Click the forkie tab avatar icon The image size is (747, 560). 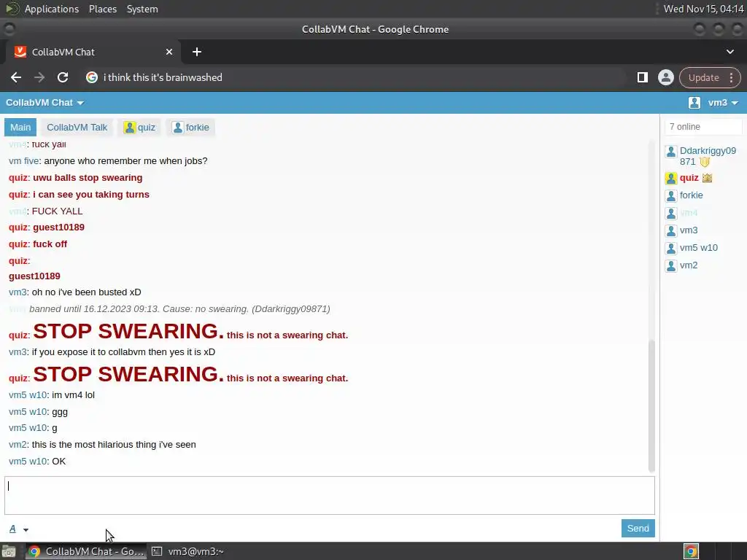pyautogui.click(x=178, y=127)
